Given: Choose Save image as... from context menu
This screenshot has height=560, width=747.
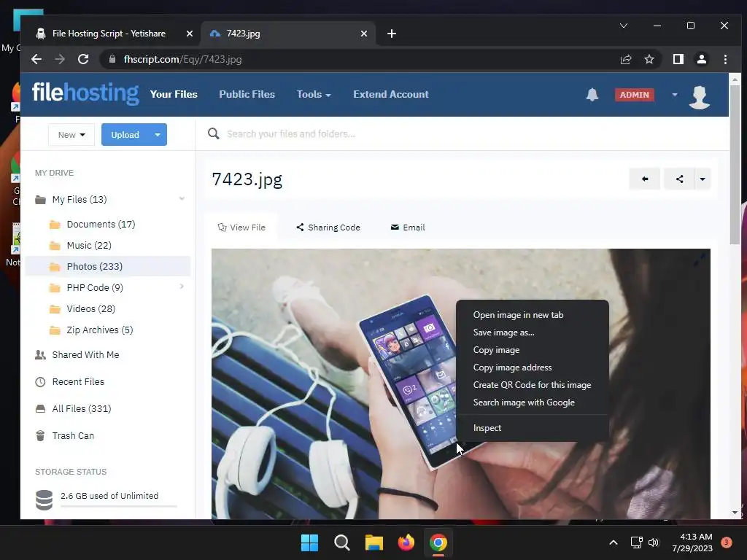Looking at the screenshot, I should 503,332.
